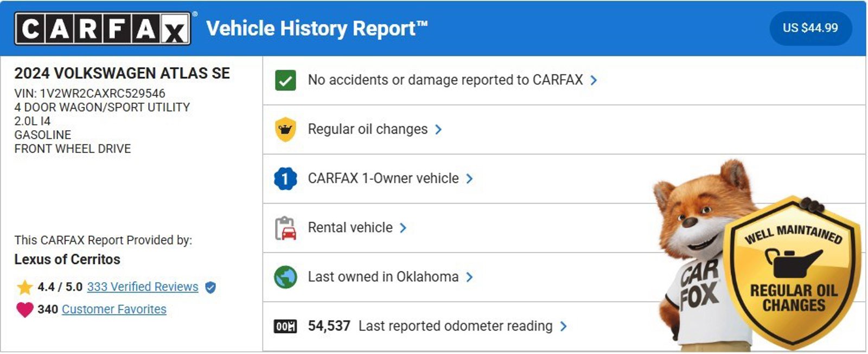The height and width of the screenshot is (354, 868).
Task: Click the yellow star rating icon
Action: point(25,287)
